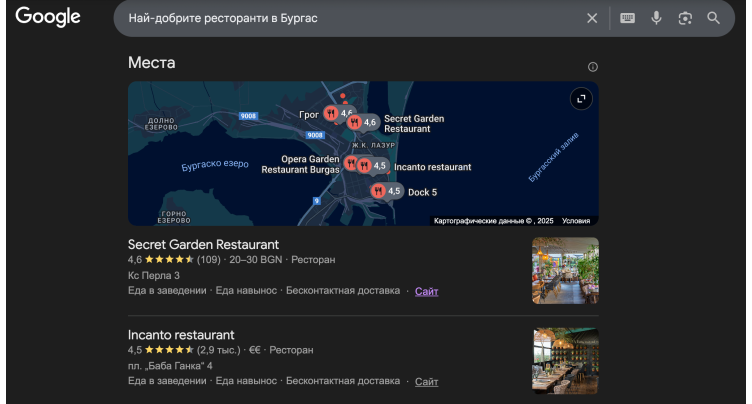Click Secret Garden 20–30 BGN price text
752x404 pixels.
coord(256,260)
